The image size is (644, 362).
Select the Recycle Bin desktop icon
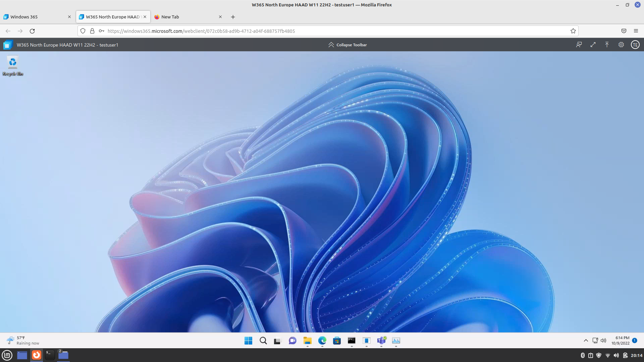pos(13,66)
